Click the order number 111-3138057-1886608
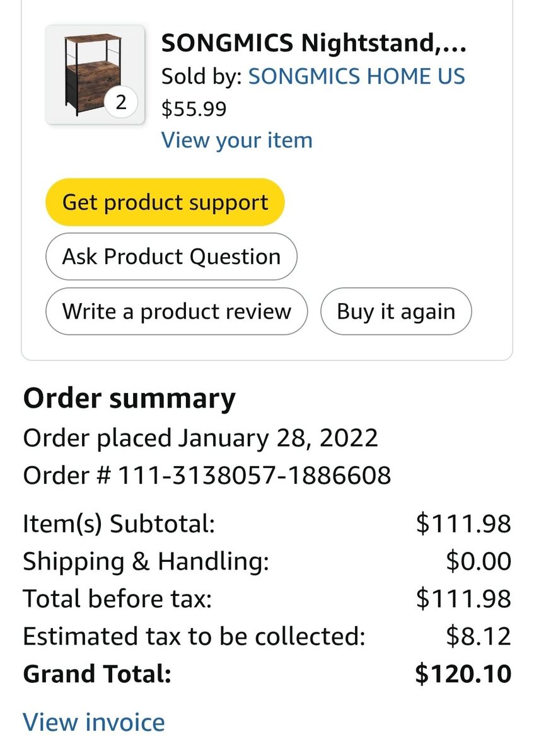Image resolution: width=534 pixels, height=756 pixels. tap(254, 475)
